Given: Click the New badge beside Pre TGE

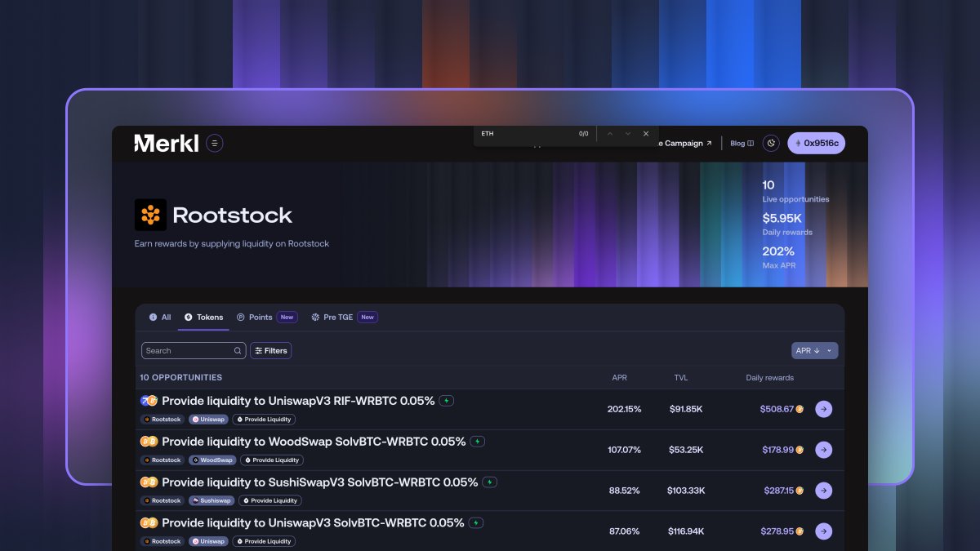Looking at the screenshot, I should 367,317.
